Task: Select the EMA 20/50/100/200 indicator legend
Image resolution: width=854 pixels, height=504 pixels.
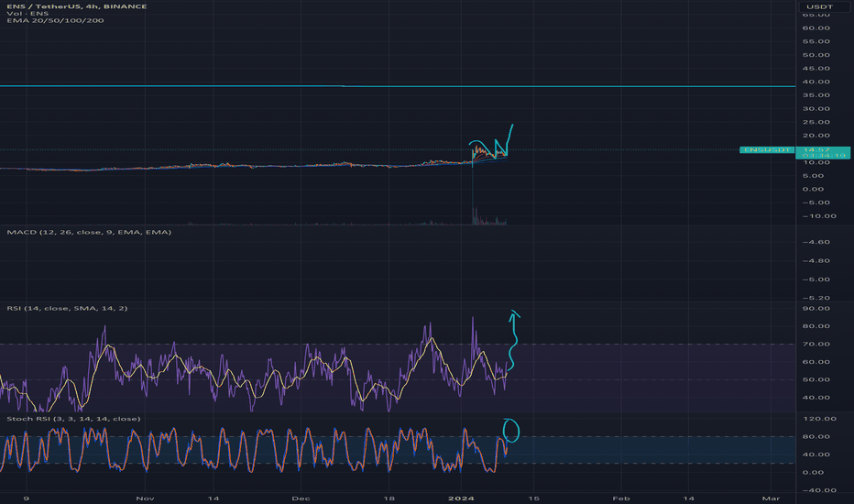Action: [x=55, y=21]
